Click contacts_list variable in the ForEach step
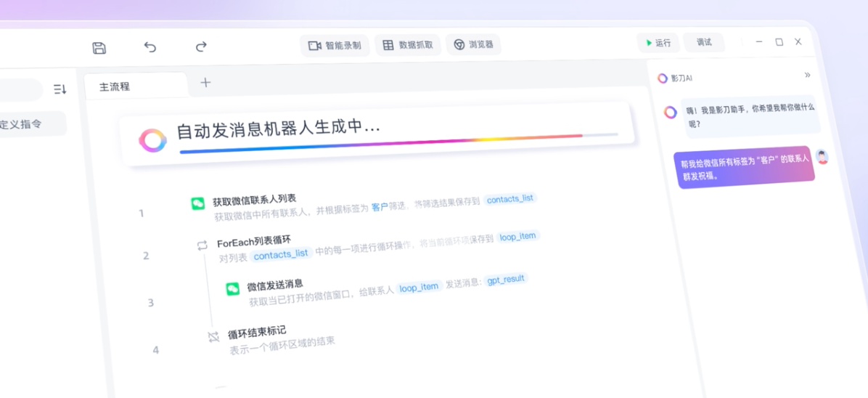The image size is (868, 398). coord(281,254)
